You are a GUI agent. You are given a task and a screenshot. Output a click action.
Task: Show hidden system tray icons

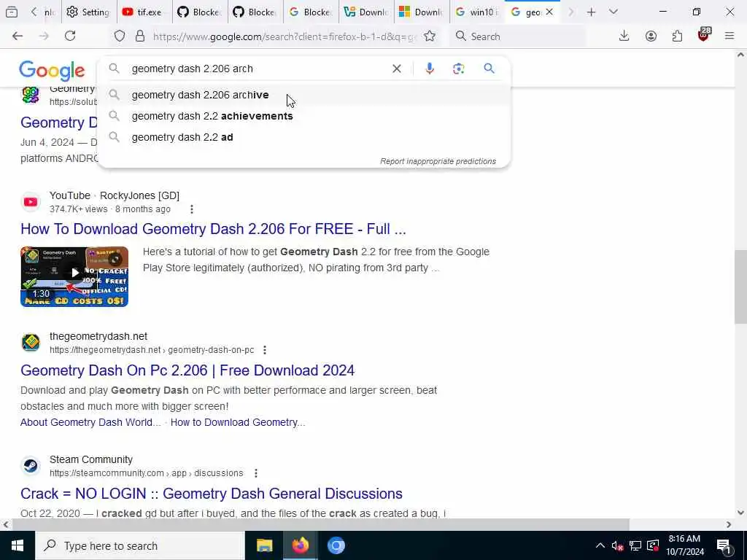pos(600,545)
